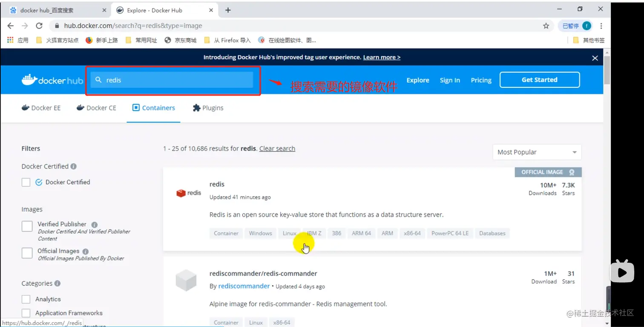The height and width of the screenshot is (327, 644).
Task: Switch to the Docker CE tab
Action: [x=96, y=108]
